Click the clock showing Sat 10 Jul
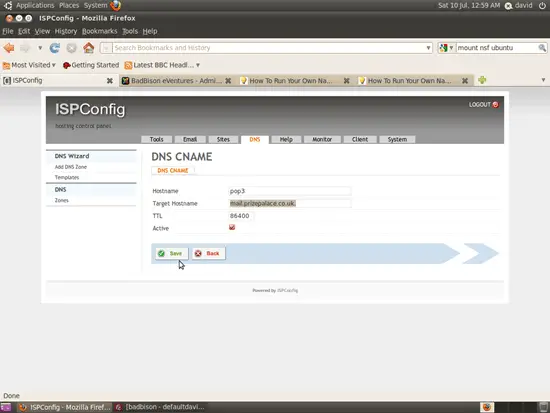Screen dimensions: 550x413 pos(469,6)
